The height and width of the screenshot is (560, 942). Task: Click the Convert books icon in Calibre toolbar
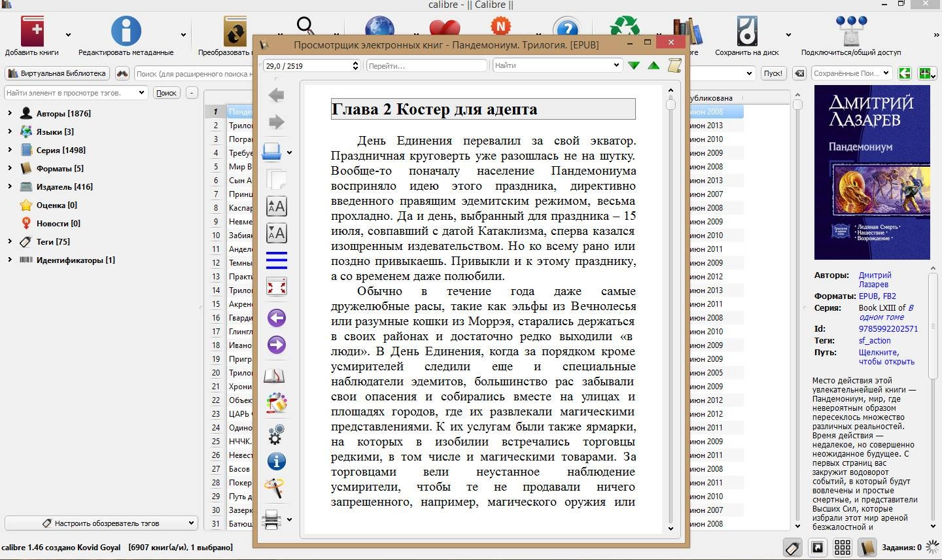click(x=235, y=30)
